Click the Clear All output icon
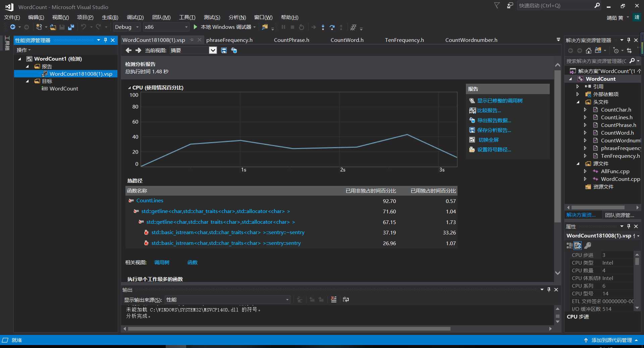The height and width of the screenshot is (348, 644). tap(334, 299)
